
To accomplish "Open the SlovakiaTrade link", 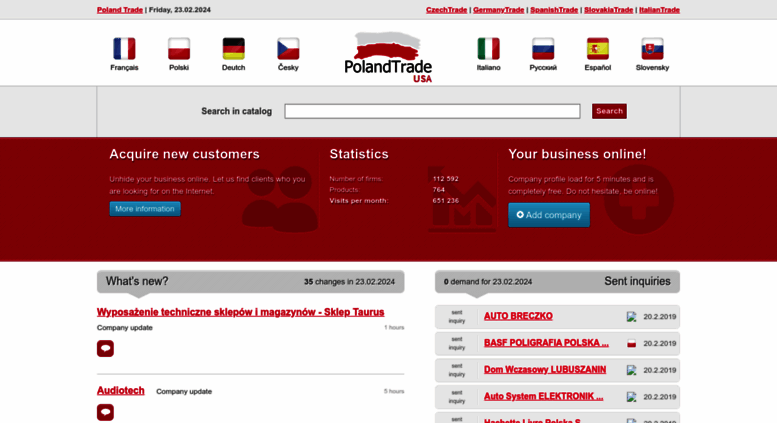I will coord(609,10).
